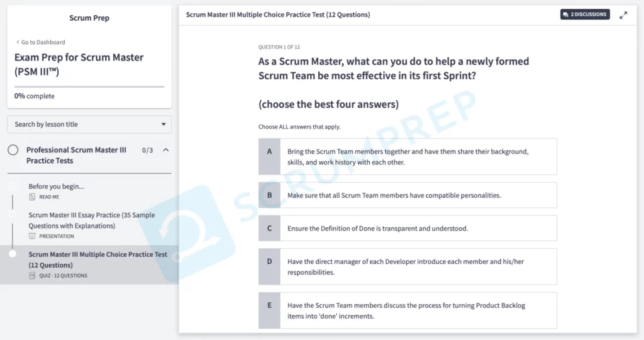Click the Essay Practice progress circle
The image size is (644, 340).
coord(12,215)
